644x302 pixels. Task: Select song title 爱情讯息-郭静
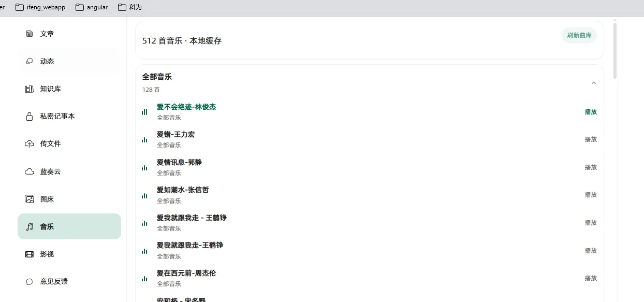click(x=179, y=162)
